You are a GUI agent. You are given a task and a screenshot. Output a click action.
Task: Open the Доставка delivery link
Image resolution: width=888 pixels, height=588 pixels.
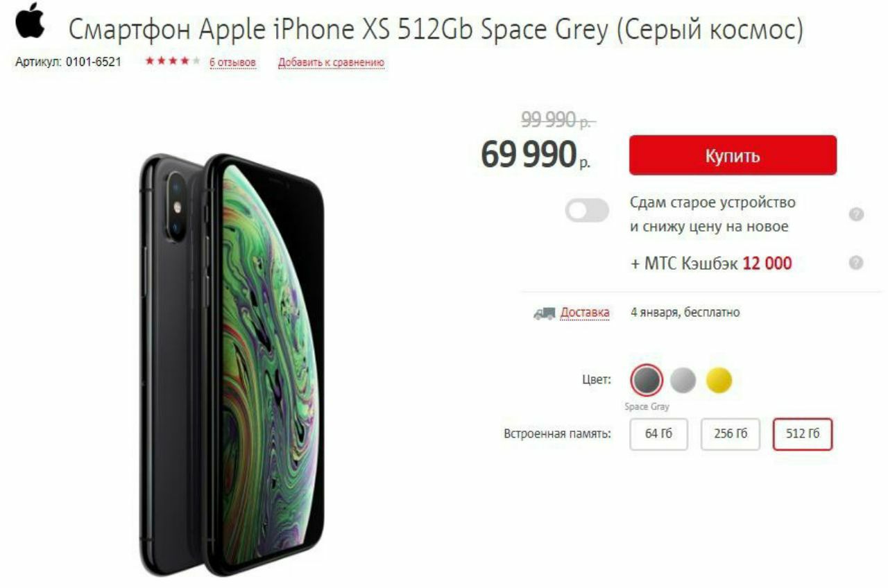coord(585,313)
